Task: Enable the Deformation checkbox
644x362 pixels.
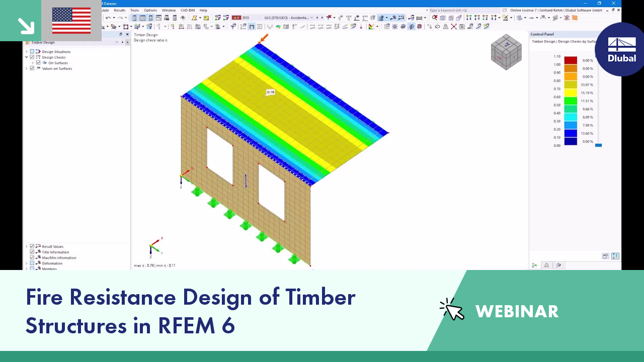Action: (32, 263)
